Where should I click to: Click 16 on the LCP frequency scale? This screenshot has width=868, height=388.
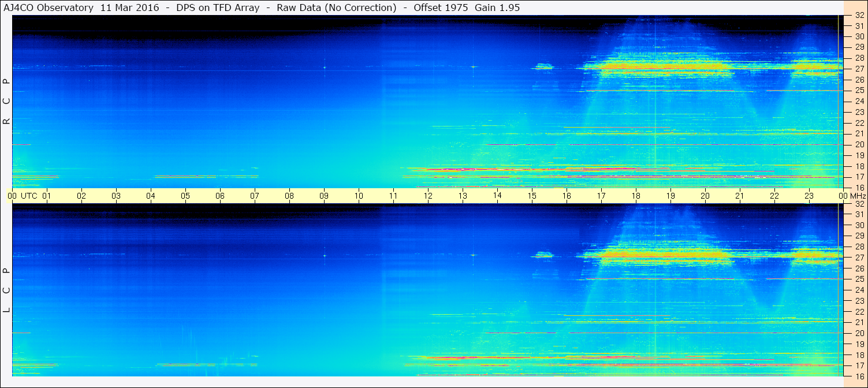click(859, 376)
